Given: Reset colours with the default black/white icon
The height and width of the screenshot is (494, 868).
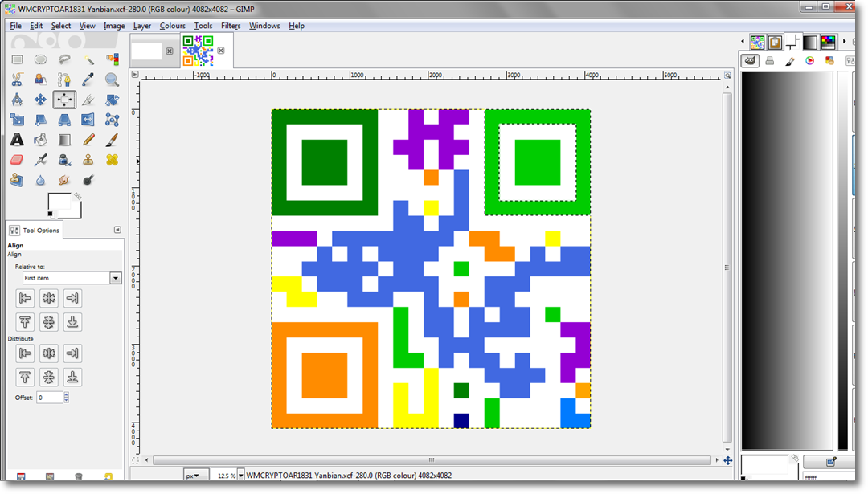Looking at the screenshot, I should 51,214.
